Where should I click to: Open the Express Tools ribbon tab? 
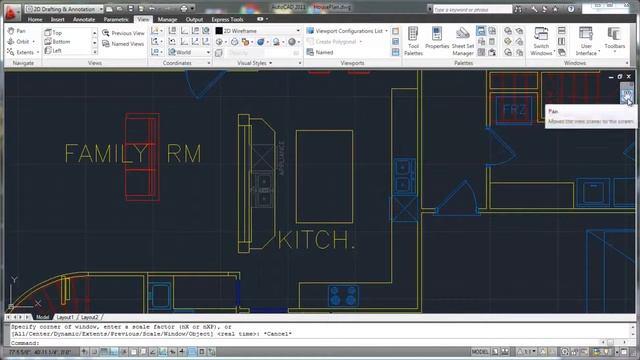point(227,19)
